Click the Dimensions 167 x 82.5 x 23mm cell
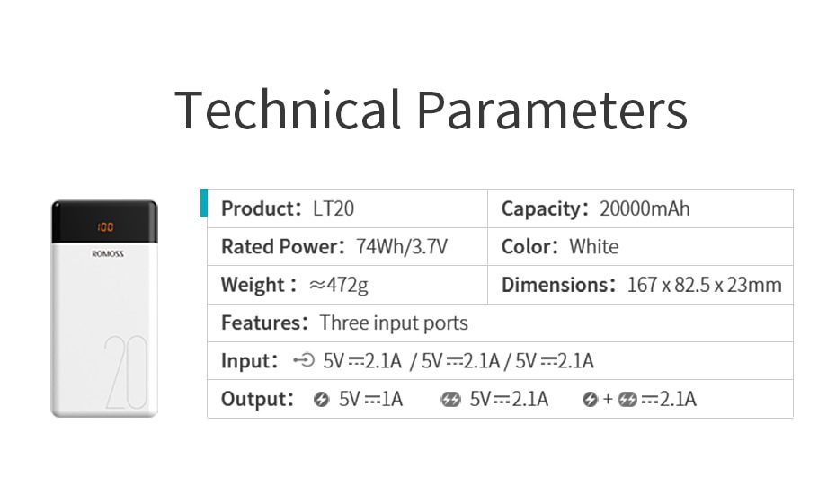The width and height of the screenshot is (836, 504). pyautogui.click(x=640, y=285)
